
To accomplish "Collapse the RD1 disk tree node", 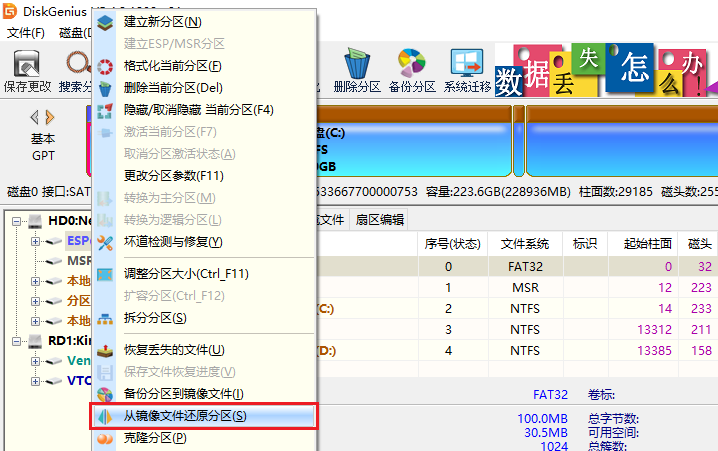I will [16, 342].
